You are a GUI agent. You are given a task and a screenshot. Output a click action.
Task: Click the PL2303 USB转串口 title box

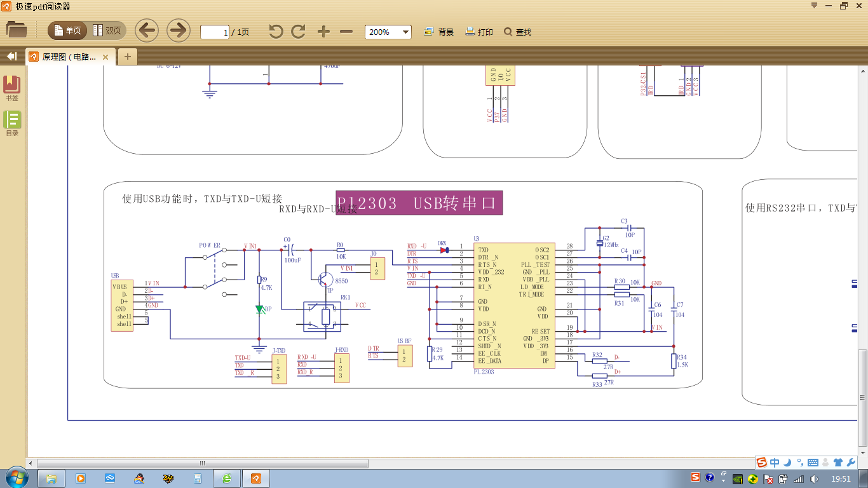click(419, 203)
